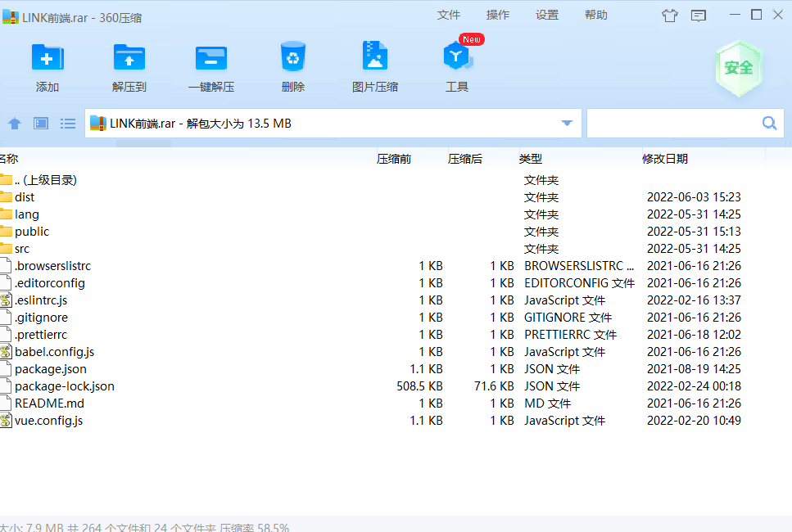Click the One-click Extract (一键解压) icon

[x=211, y=57]
